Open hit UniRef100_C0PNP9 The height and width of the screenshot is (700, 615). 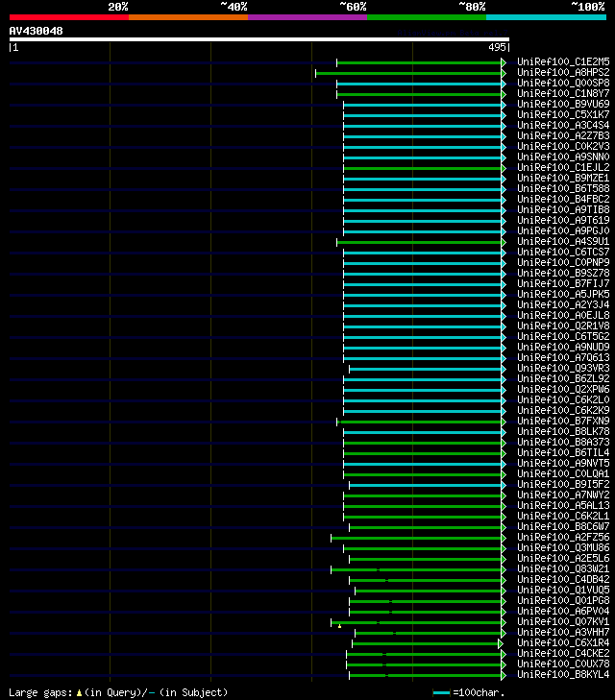click(x=563, y=262)
